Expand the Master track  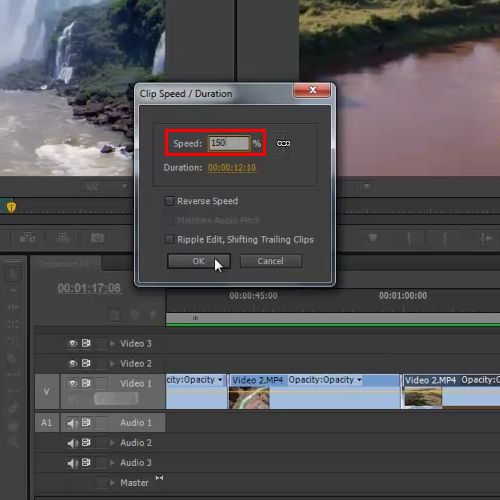coord(112,482)
